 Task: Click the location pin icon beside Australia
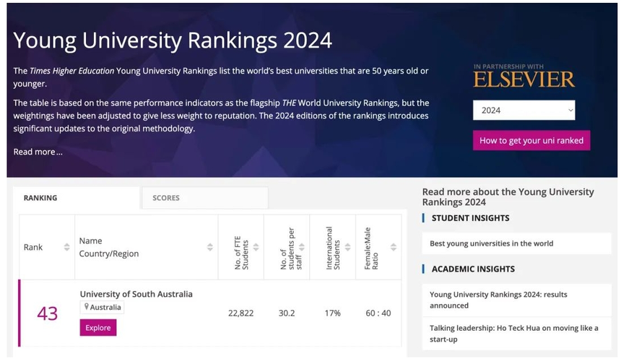click(x=87, y=306)
